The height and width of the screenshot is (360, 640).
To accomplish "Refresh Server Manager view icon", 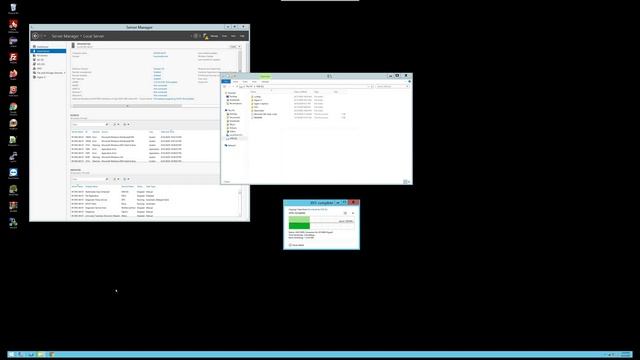I will tap(196, 36).
